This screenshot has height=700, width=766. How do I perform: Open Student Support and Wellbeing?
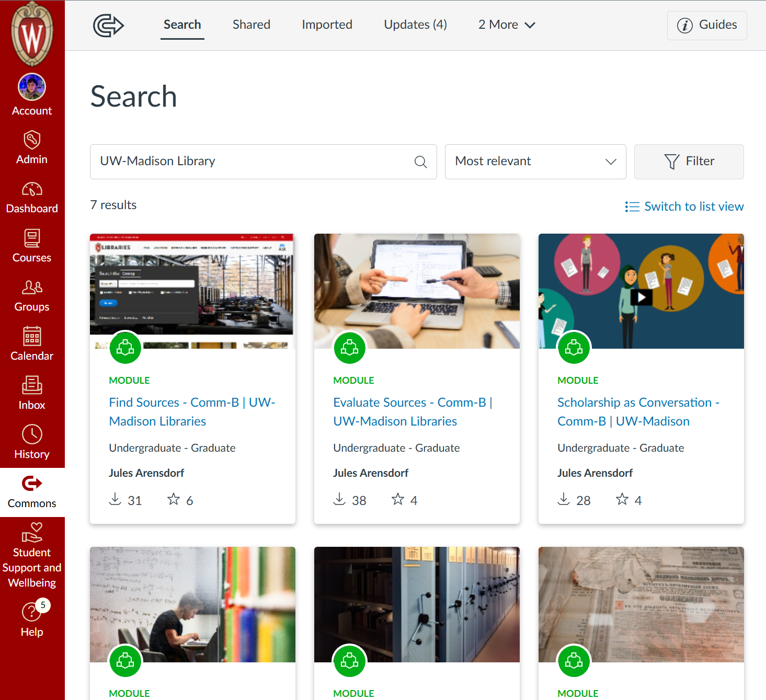32,556
